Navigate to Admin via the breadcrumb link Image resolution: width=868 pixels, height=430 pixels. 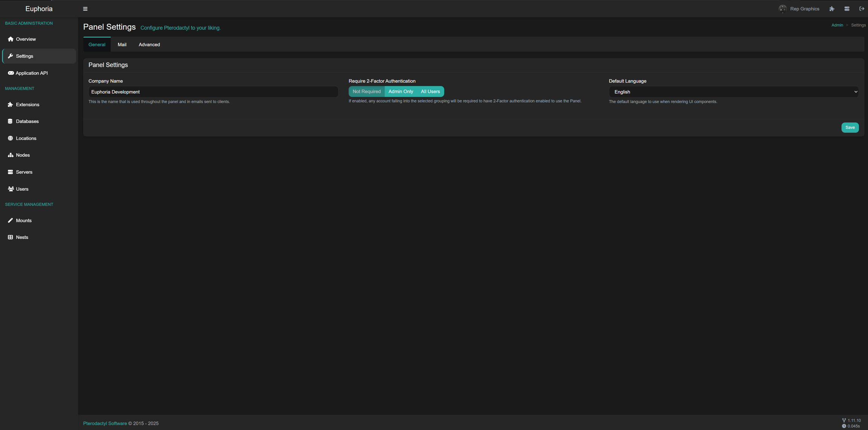tap(837, 25)
